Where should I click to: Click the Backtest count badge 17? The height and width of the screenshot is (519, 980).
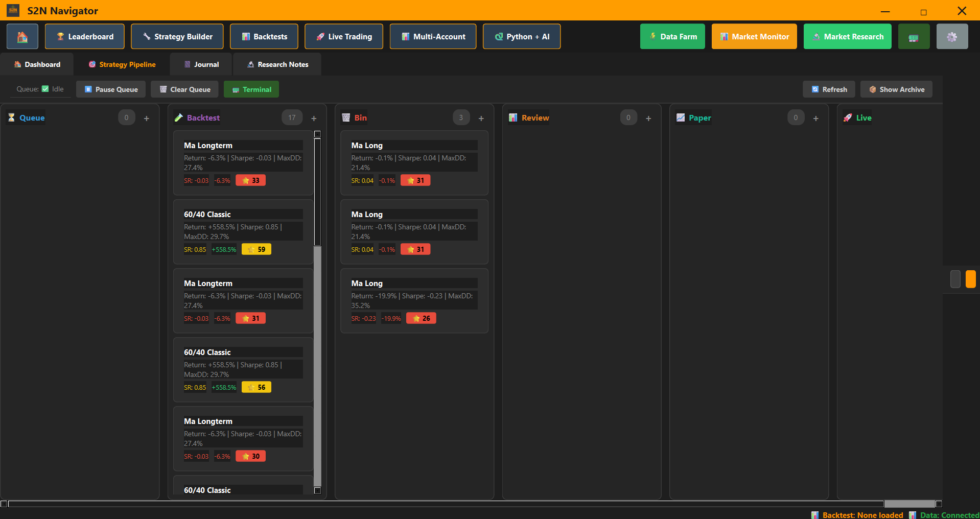292,117
